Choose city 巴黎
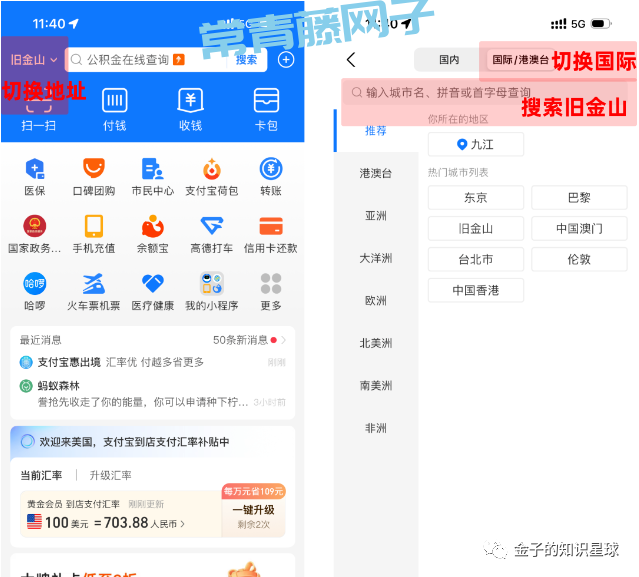Viewport: 639px width, 577px height. [579, 198]
